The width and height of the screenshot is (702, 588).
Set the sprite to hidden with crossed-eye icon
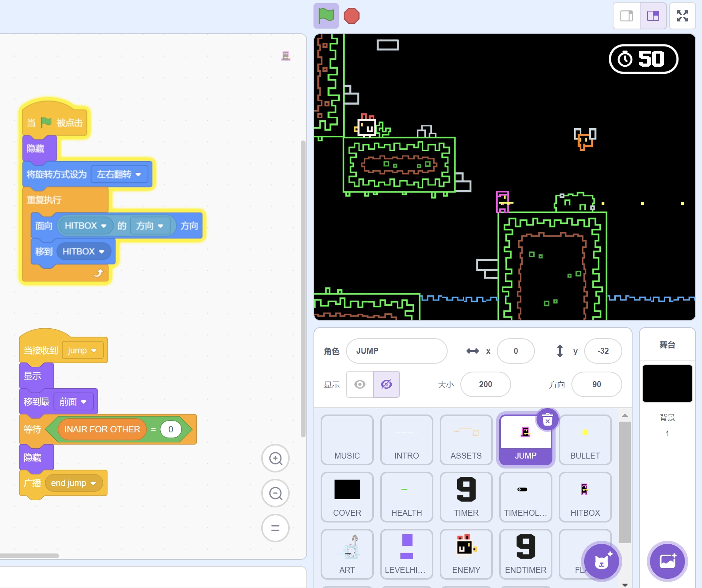pos(387,384)
